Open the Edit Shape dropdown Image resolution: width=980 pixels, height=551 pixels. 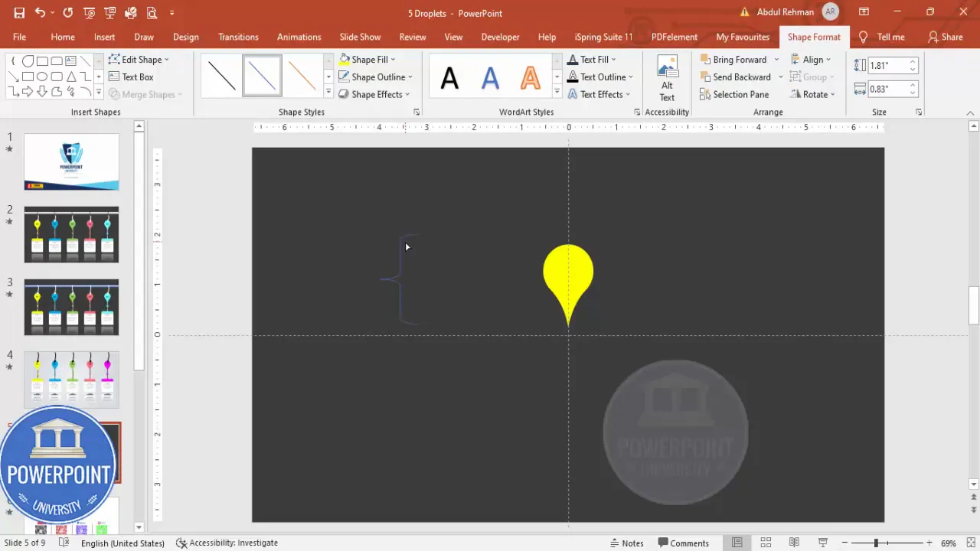[139, 59]
